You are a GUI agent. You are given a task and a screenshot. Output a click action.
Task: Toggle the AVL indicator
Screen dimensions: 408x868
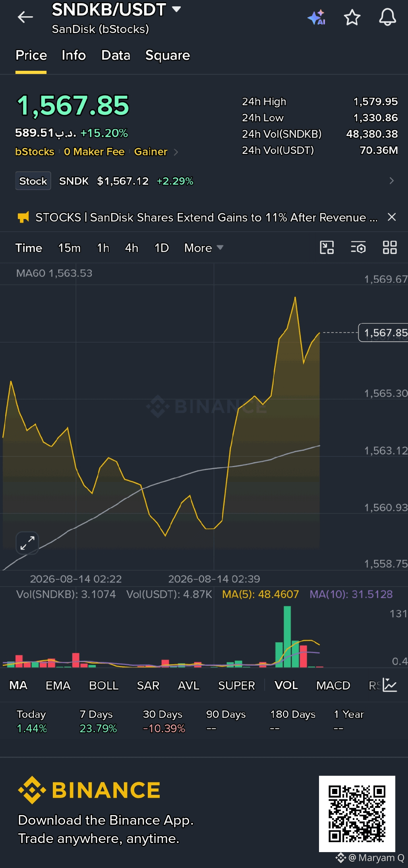(x=189, y=685)
